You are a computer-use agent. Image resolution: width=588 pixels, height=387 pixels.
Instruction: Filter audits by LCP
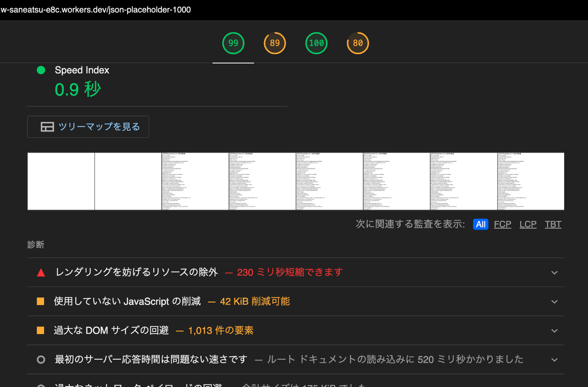coord(528,224)
